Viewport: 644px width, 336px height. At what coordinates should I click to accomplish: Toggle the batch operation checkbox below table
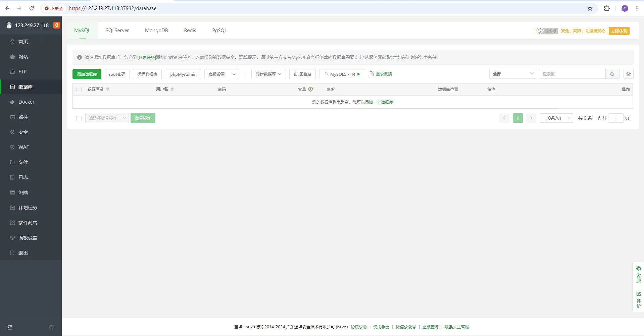tap(79, 118)
